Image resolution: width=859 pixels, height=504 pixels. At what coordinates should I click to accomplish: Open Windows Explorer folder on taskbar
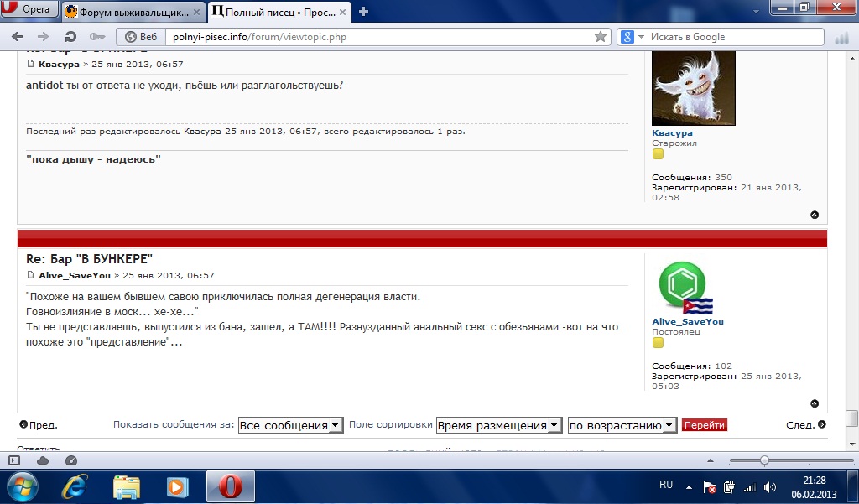coord(127,486)
